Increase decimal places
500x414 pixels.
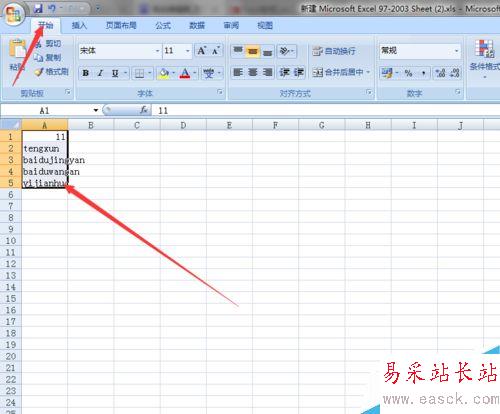click(x=440, y=73)
